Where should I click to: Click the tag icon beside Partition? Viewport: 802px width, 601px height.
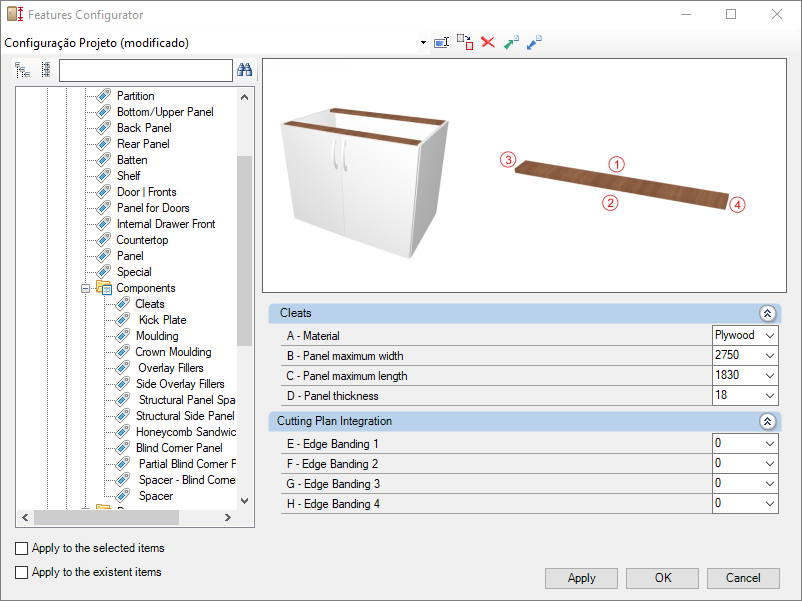pos(104,96)
